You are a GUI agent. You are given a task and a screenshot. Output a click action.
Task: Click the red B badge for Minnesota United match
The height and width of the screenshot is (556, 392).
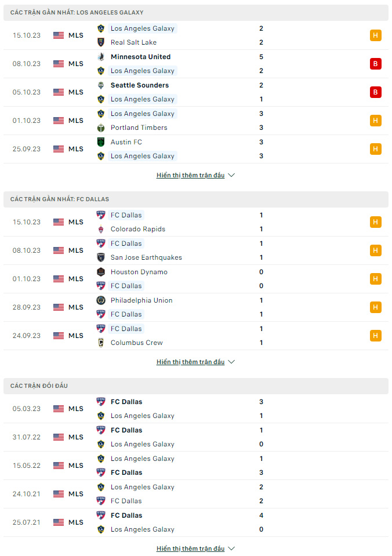(x=375, y=64)
